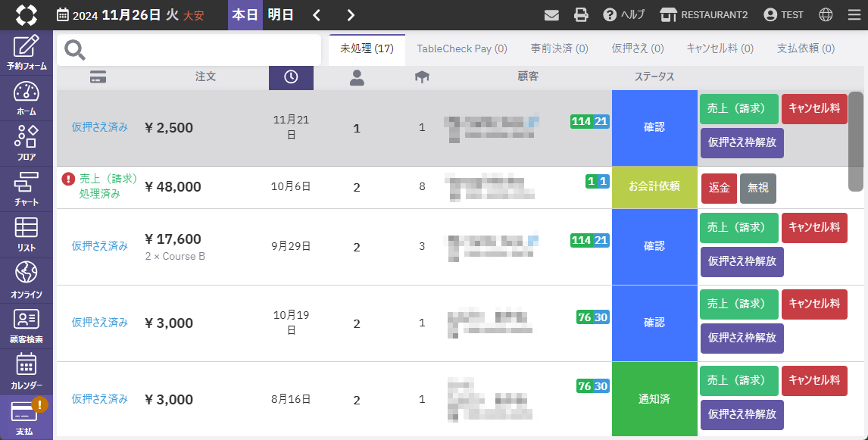Open the calendar date picker icon
The image size is (868, 440).
[x=63, y=15]
